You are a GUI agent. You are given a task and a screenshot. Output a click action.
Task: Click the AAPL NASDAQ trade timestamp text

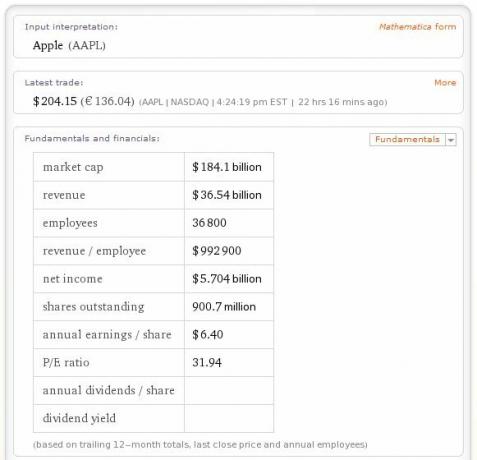pyautogui.click(x=263, y=102)
